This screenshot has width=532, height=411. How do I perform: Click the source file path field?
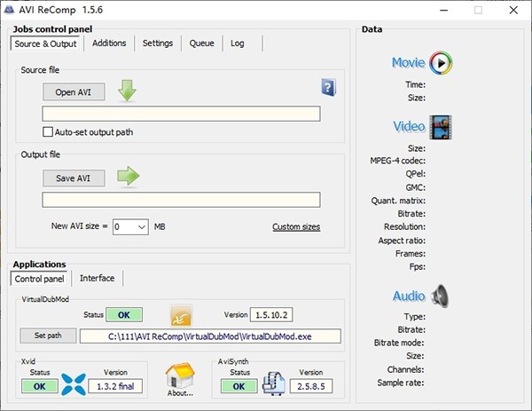pos(181,114)
